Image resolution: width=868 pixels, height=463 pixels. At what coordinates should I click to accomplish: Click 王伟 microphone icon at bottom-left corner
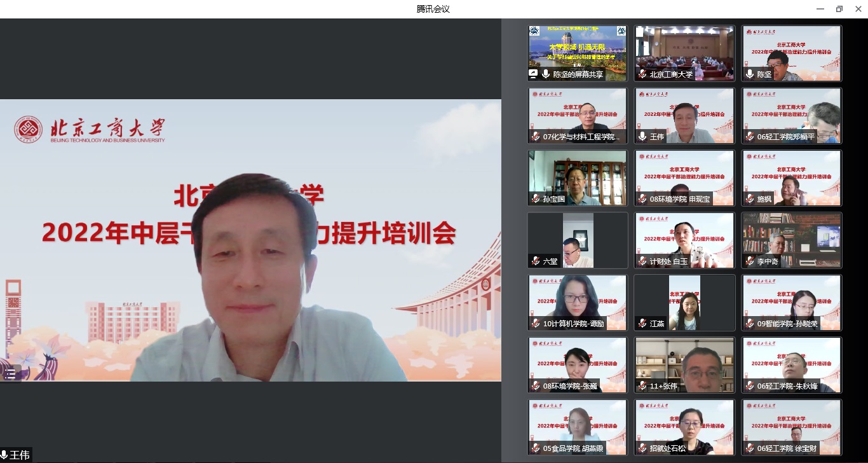[x=4, y=455]
